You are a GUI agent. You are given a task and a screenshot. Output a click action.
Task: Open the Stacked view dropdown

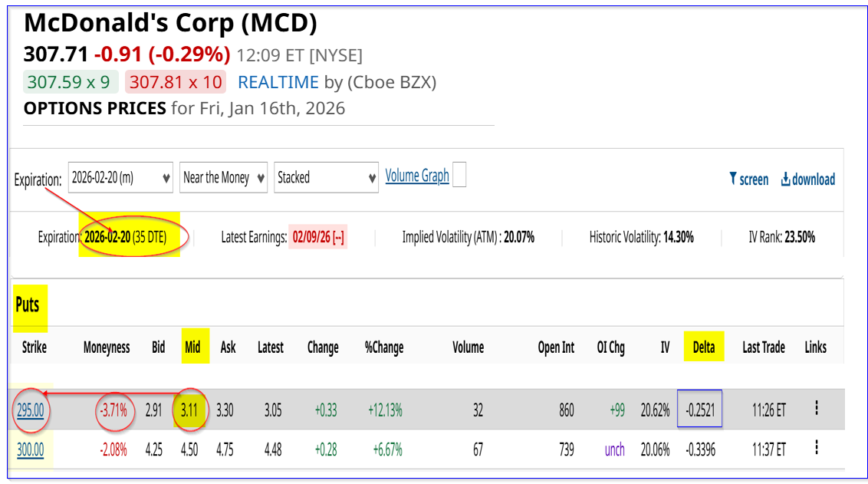326,178
